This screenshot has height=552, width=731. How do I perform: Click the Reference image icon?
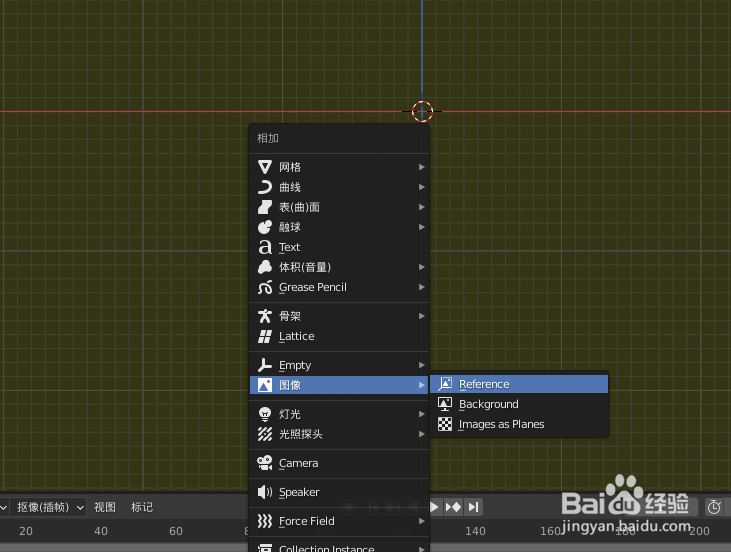[445, 384]
